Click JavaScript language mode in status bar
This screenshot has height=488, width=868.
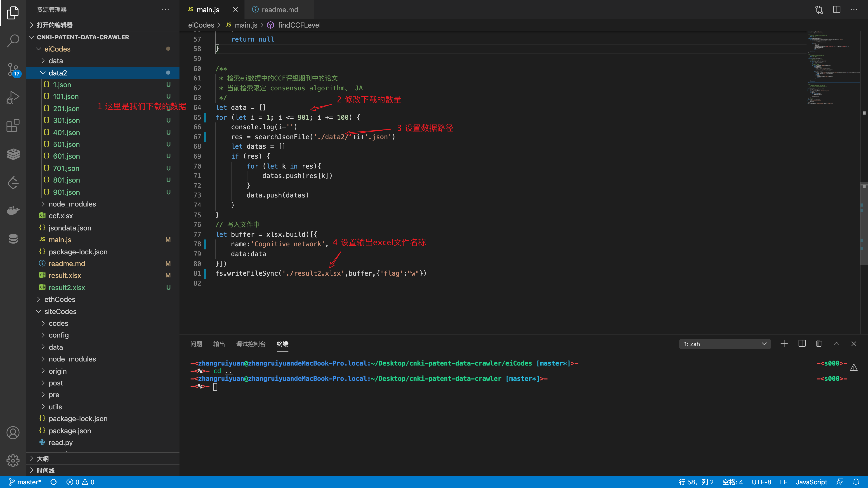(x=811, y=482)
